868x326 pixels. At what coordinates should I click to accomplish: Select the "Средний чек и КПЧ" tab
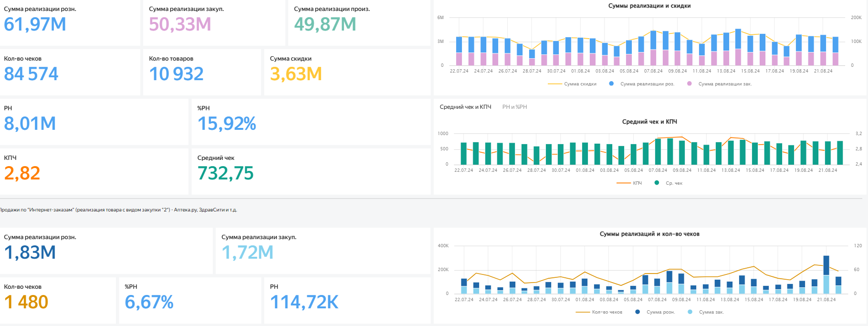coord(465,107)
